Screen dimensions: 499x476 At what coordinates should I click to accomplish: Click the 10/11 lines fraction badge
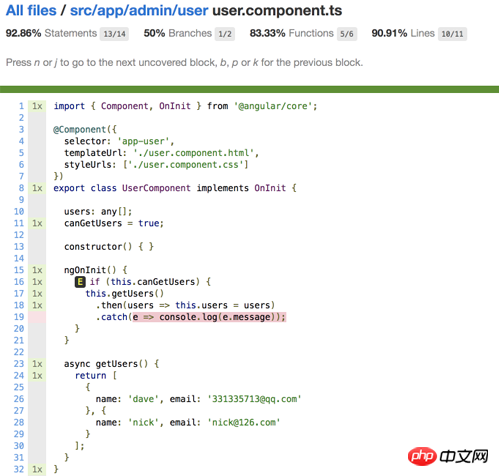coord(452,34)
